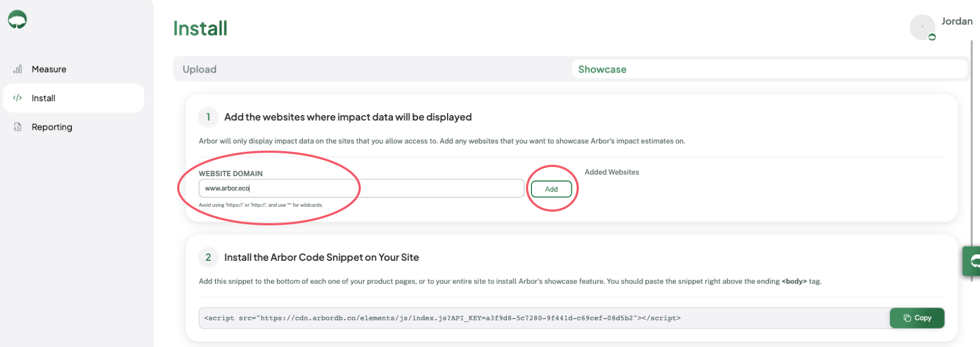Click the 'Arbor will only display impact data' description
Image resolution: width=980 pixels, height=347 pixels.
tap(441, 141)
